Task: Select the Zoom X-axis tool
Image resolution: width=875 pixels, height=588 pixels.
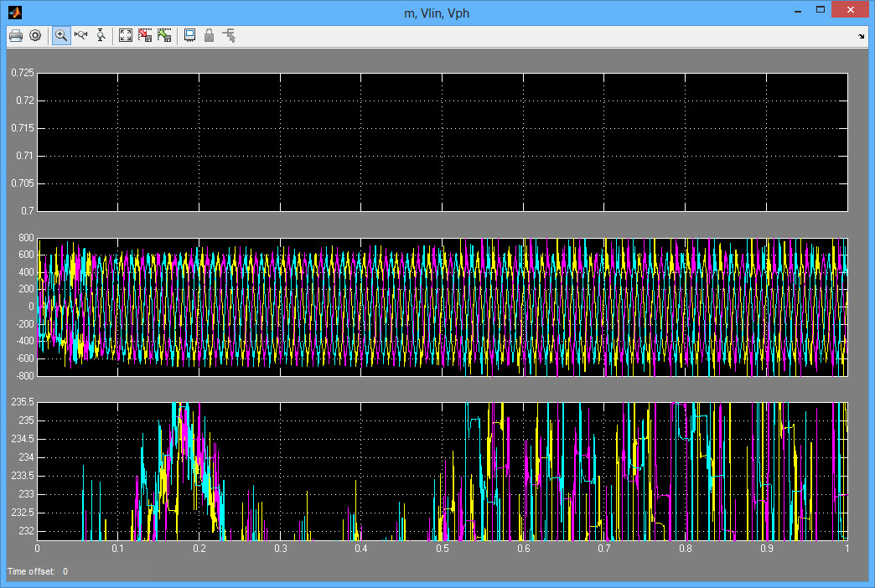Action: (x=81, y=35)
